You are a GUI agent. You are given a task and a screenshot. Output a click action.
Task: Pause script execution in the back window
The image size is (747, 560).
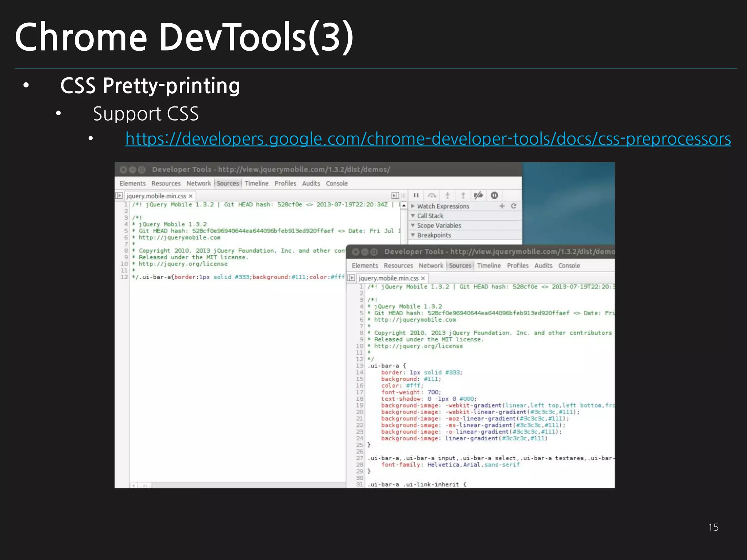416,195
